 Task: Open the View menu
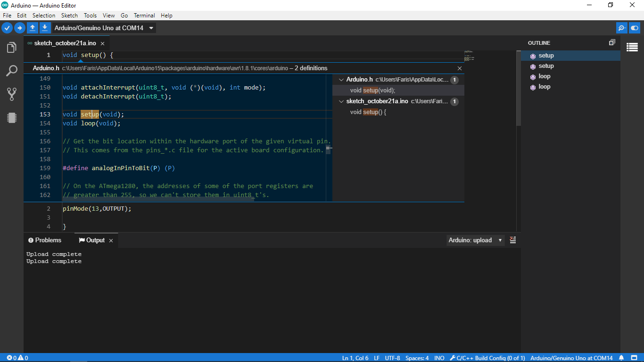point(109,16)
